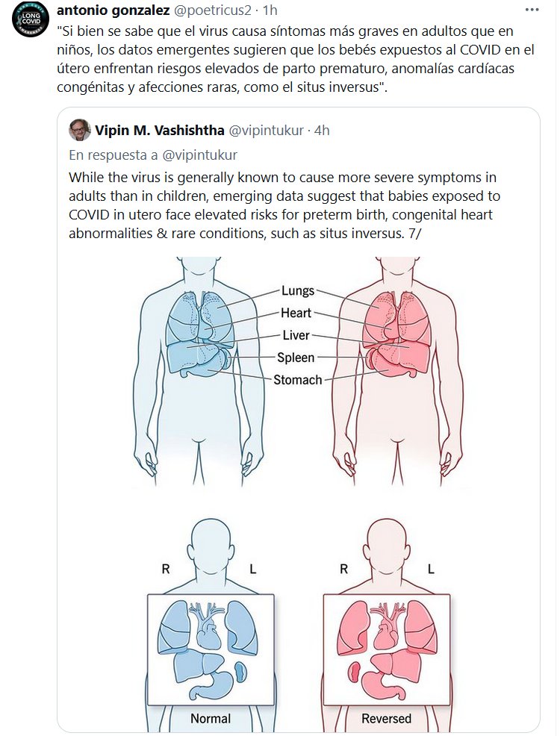Image resolution: width=560 pixels, height=736 pixels.
Task: Open the quoted tweet's 4h timestamp
Action: click(x=321, y=131)
